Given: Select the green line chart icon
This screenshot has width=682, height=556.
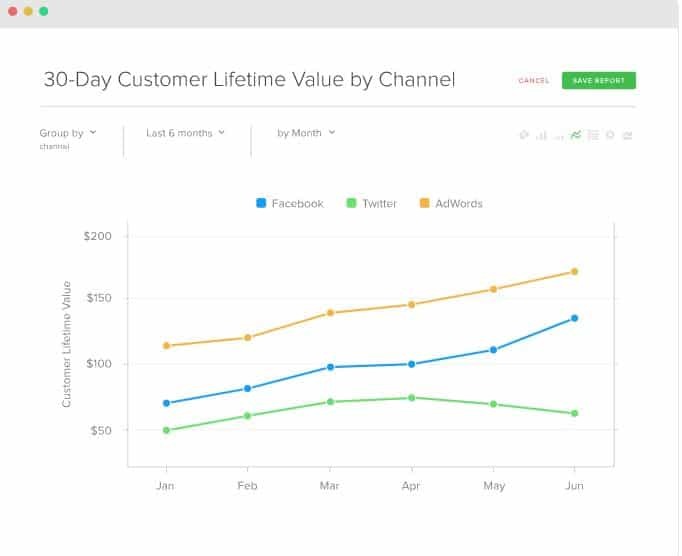Looking at the screenshot, I should click(x=576, y=135).
